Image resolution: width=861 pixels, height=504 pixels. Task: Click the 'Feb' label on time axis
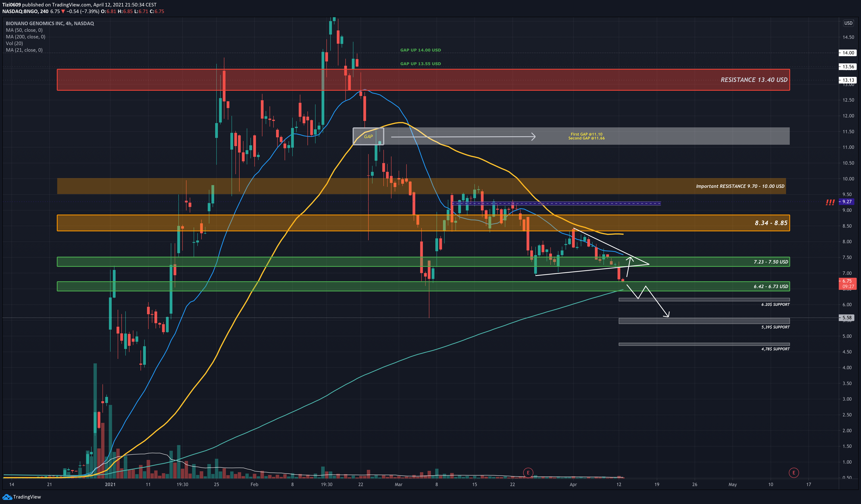(x=254, y=484)
